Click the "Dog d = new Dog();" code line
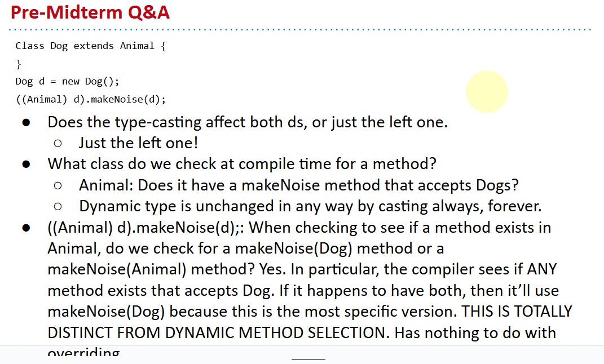Screen dimensions: 604x364 pos(67,81)
